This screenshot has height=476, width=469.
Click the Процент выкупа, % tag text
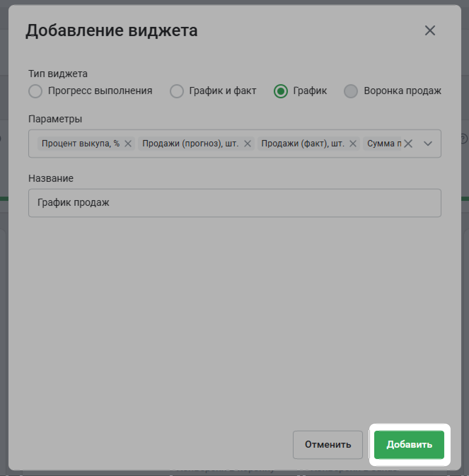pos(81,144)
